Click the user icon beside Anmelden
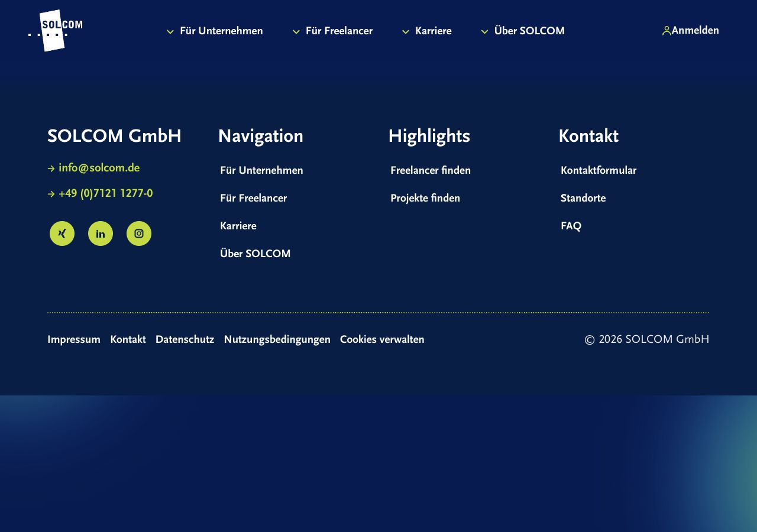 coord(667,31)
